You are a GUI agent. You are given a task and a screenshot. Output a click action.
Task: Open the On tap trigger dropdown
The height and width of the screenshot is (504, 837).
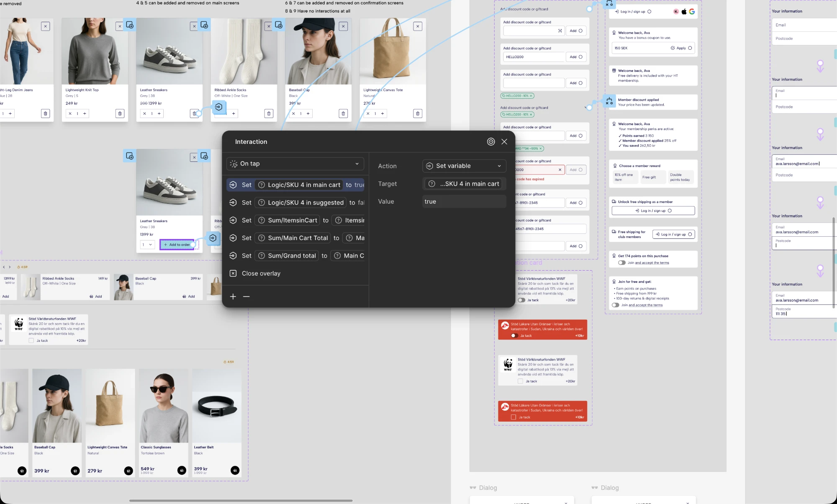point(295,164)
